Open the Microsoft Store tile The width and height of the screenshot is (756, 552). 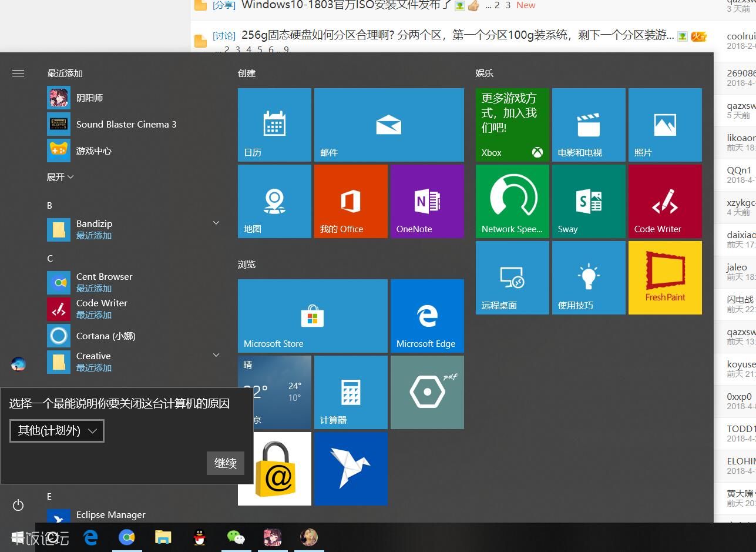tap(313, 316)
